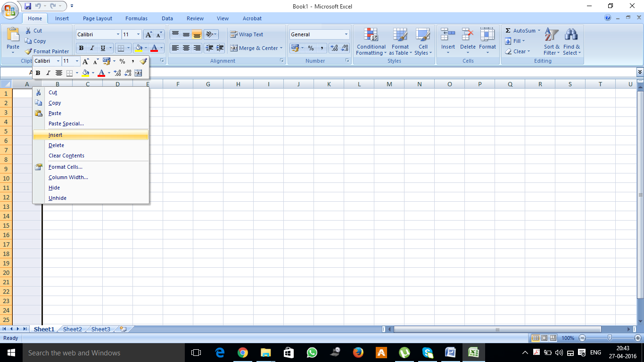Image resolution: width=644 pixels, height=362 pixels.
Task: Switch to Page Layout view in status bar
Action: point(544,338)
